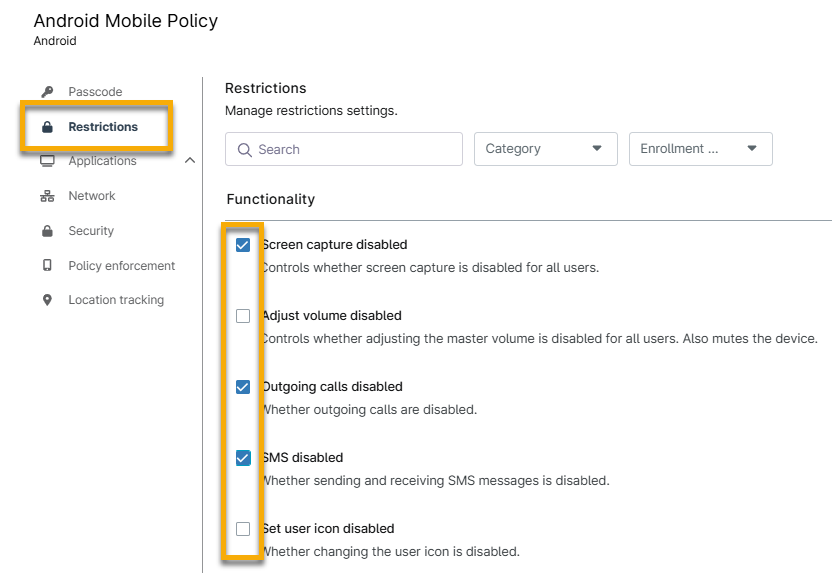This screenshot has width=832, height=573.
Task: Click the Applications monitor icon
Action: pos(47,161)
